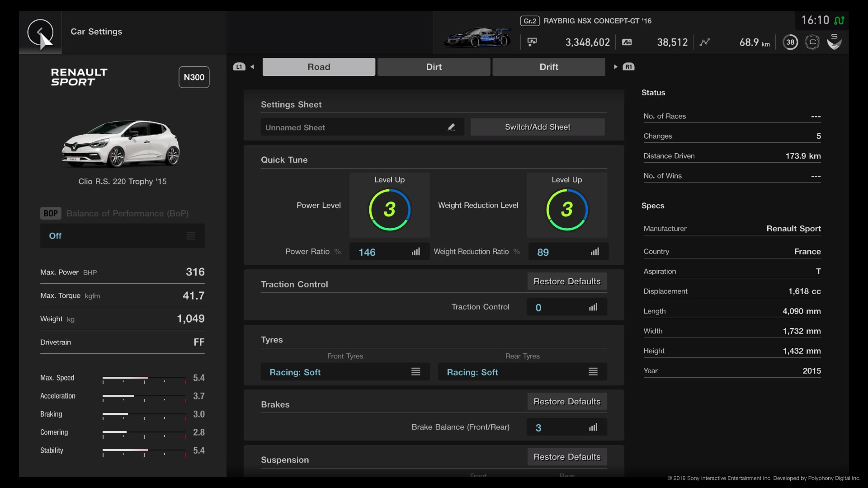Click the Changes count 5

point(819,136)
